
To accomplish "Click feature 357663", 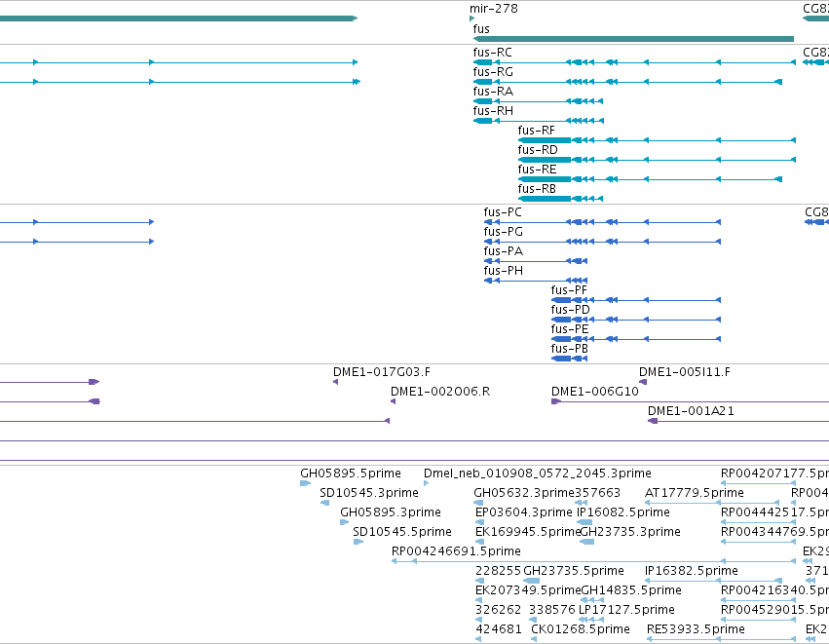I will [581, 503].
